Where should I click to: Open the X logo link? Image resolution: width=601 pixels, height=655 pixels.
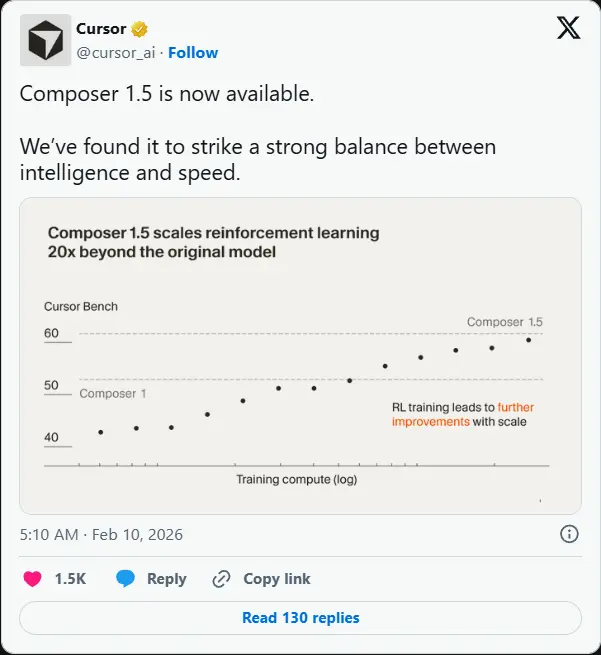pyautogui.click(x=568, y=29)
